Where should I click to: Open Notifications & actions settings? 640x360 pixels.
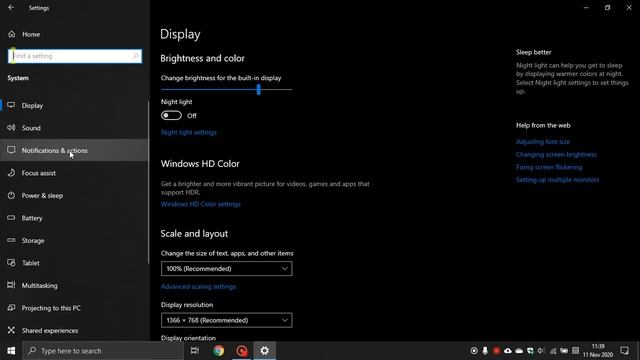pos(74,151)
